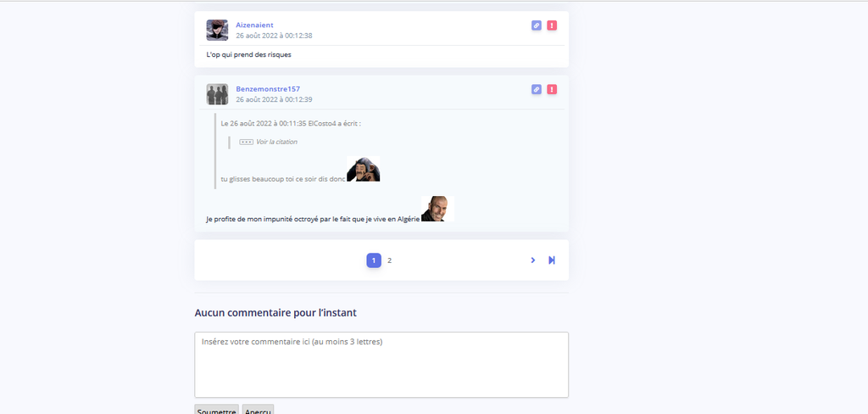Open Aizenaient's avatar image
This screenshot has width=868, height=414.
(x=217, y=31)
